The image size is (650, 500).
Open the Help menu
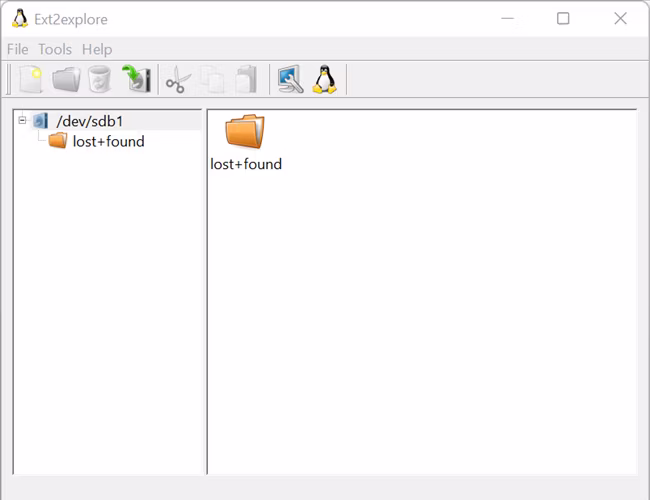pyautogui.click(x=97, y=49)
